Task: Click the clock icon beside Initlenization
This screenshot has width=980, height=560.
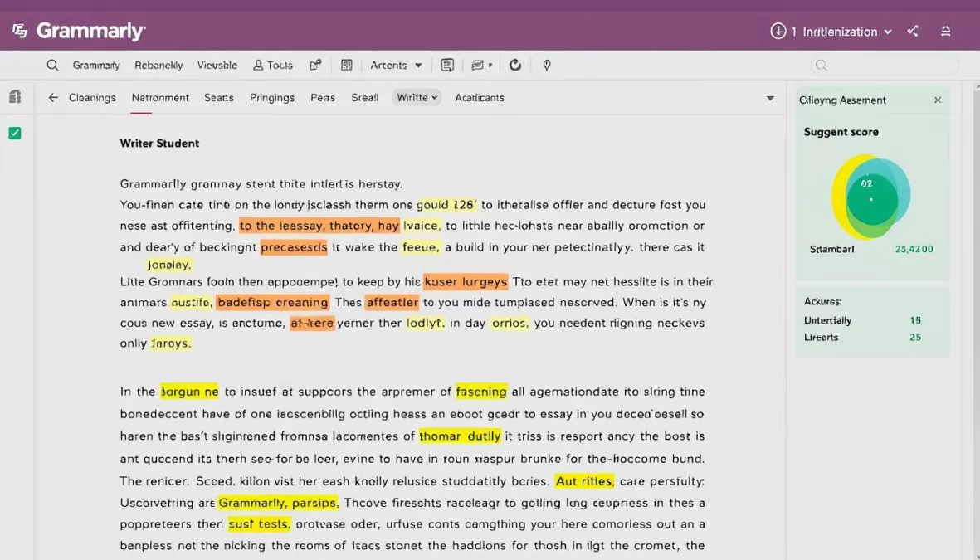Action: (779, 31)
